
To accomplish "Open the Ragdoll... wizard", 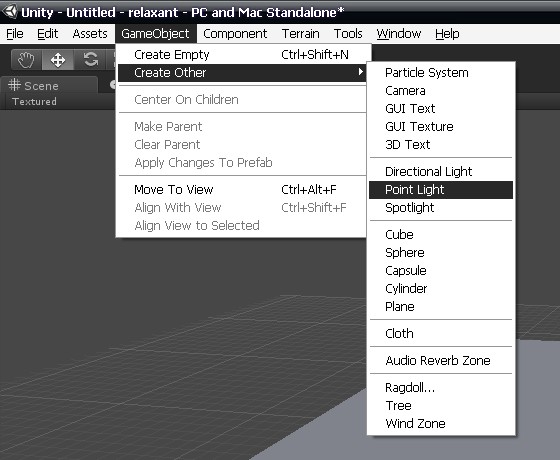I will pyautogui.click(x=441, y=388).
